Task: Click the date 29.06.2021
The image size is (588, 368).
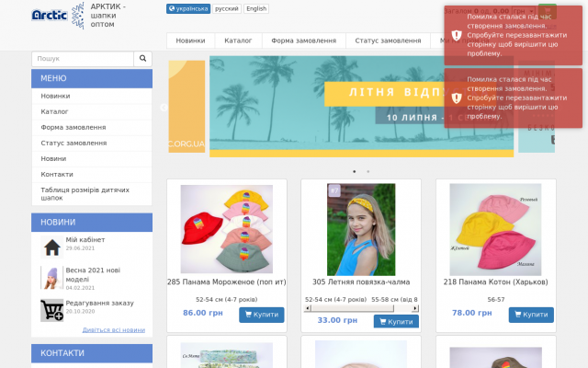Action: pyautogui.click(x=80, y=248)
